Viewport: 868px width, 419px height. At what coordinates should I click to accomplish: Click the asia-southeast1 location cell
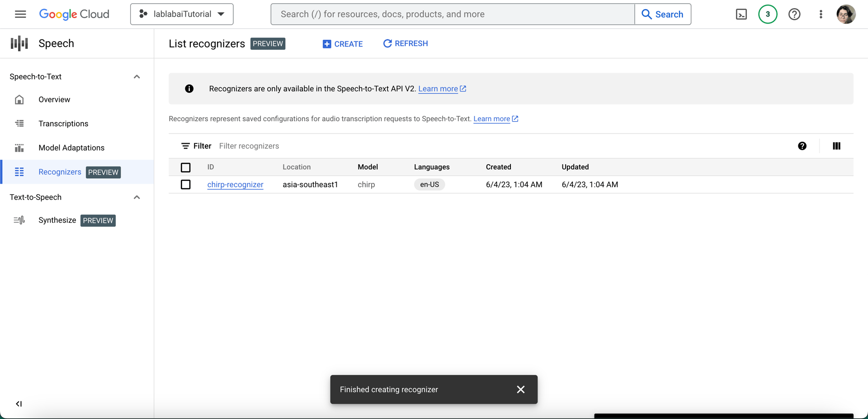click(x=310, y=185)
